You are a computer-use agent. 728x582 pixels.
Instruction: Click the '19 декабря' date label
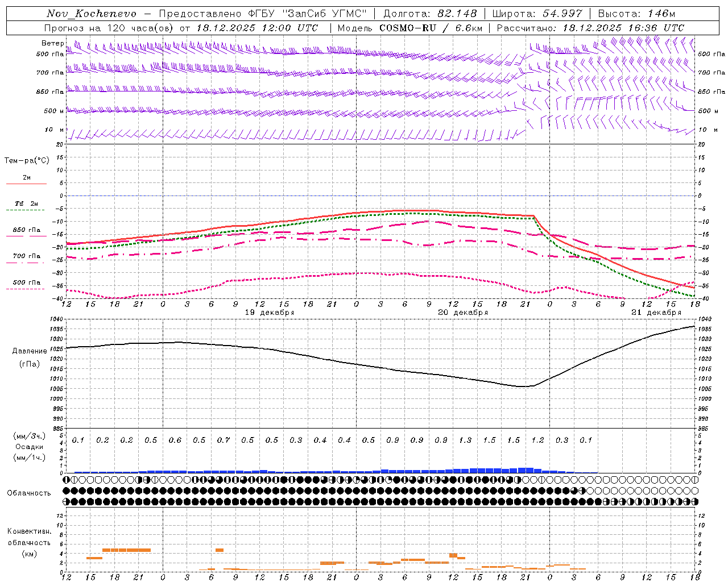coord(270,313)
